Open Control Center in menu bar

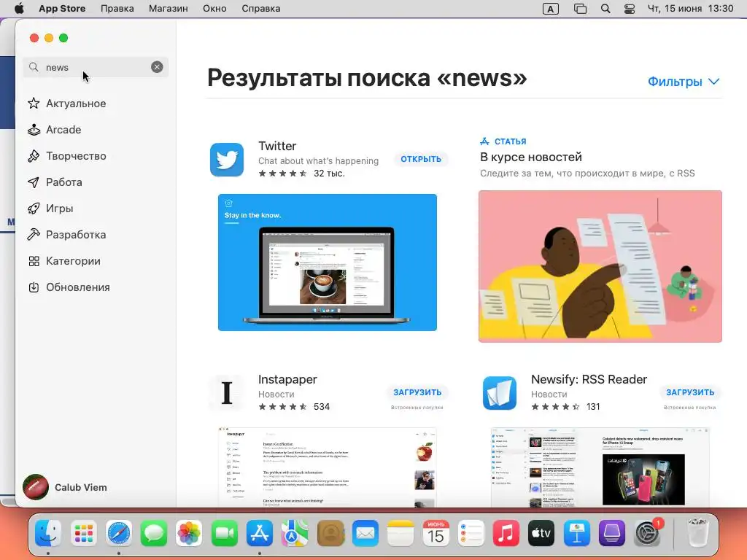coord(630,9)
